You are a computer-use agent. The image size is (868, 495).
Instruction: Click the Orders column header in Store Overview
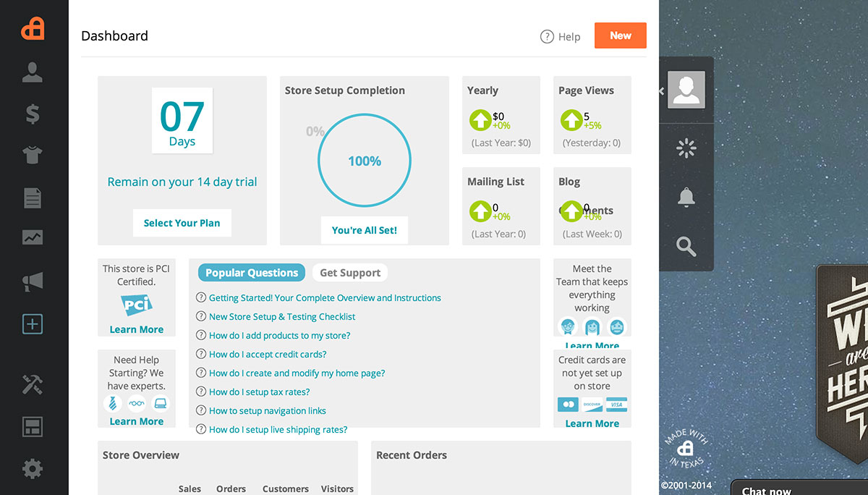click(x=231, y=489)
